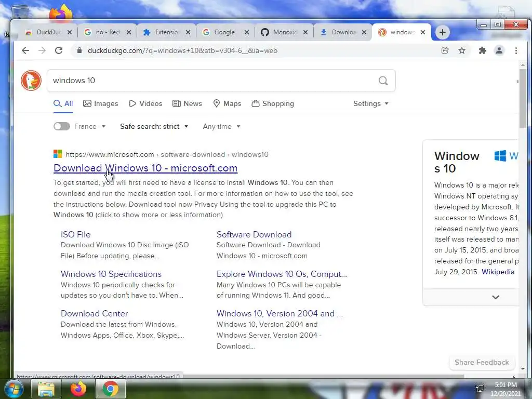Close the DuckDuckGo first tab
The height and width of the screenshot is (399, 532).
point(69,32)
